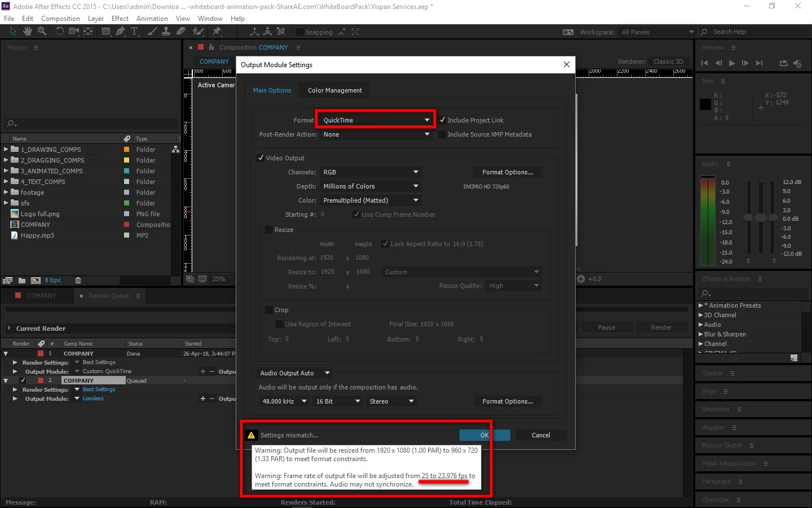Screen dimensions: 812x508
Task: Jump to first frame in Preview panel
Action: click(x=704, y=63)
